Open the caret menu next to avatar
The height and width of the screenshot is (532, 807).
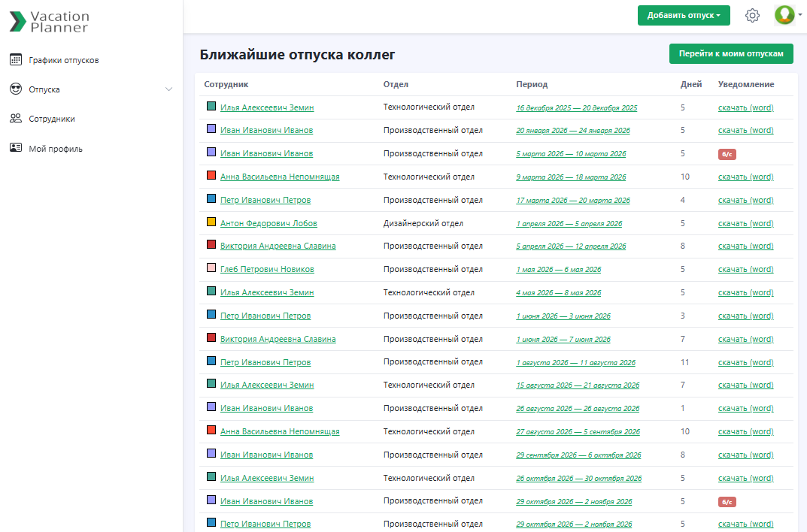(x=799, y=15)
